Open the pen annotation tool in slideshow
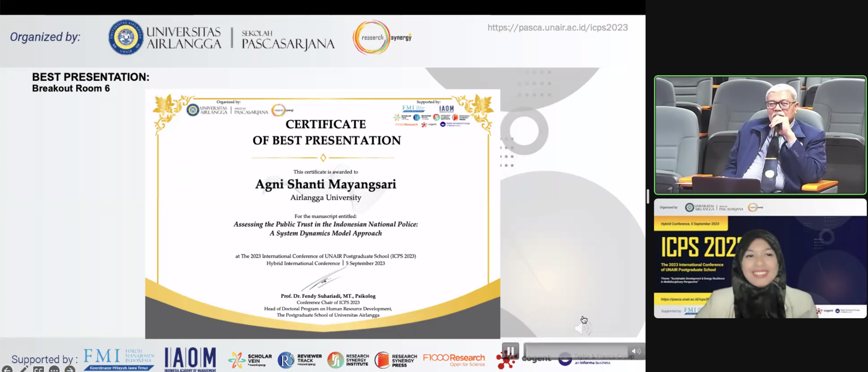The width and height of the screenshot is (868, 372). (x=23, y=369)
